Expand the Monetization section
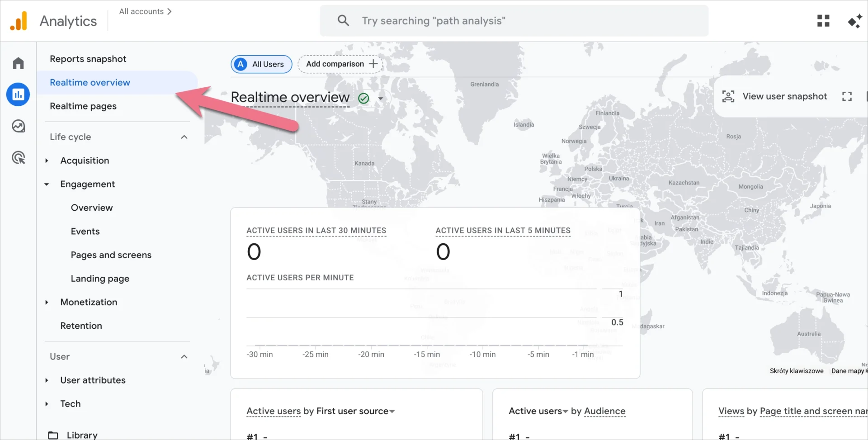Viewport: 868px width, 440px height. [47, 302]
